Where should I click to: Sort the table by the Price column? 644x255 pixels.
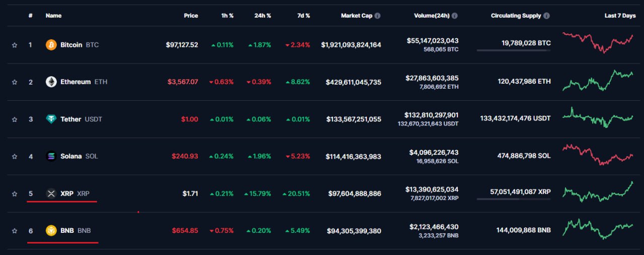tap(191, 16)
